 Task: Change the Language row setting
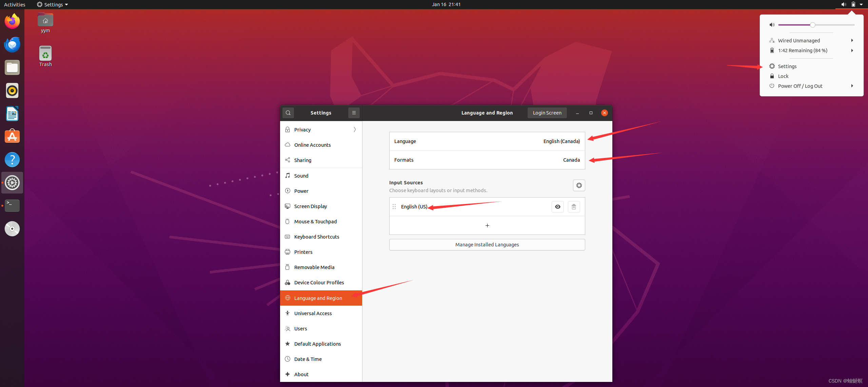[x=487, y=141]
